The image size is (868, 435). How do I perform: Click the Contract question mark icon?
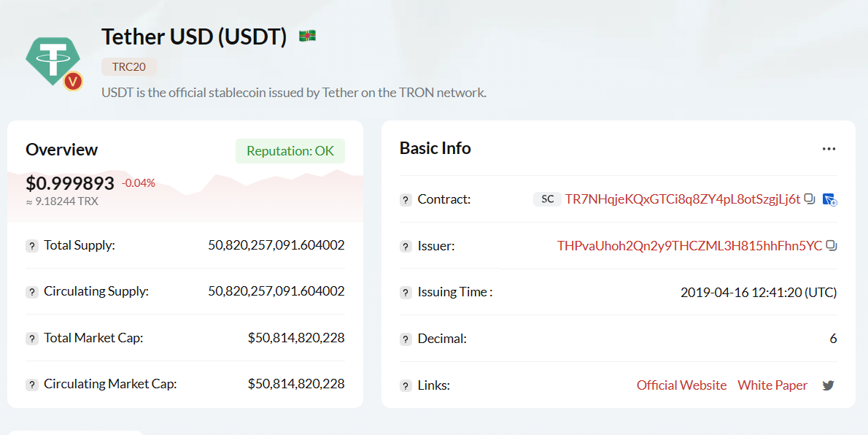(x=406, y=200)
